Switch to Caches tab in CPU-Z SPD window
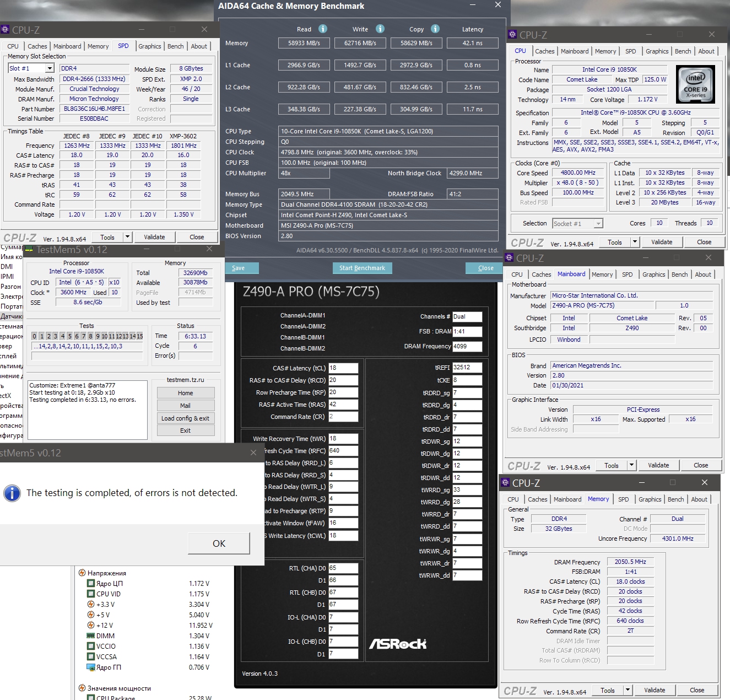 [37, 46]
